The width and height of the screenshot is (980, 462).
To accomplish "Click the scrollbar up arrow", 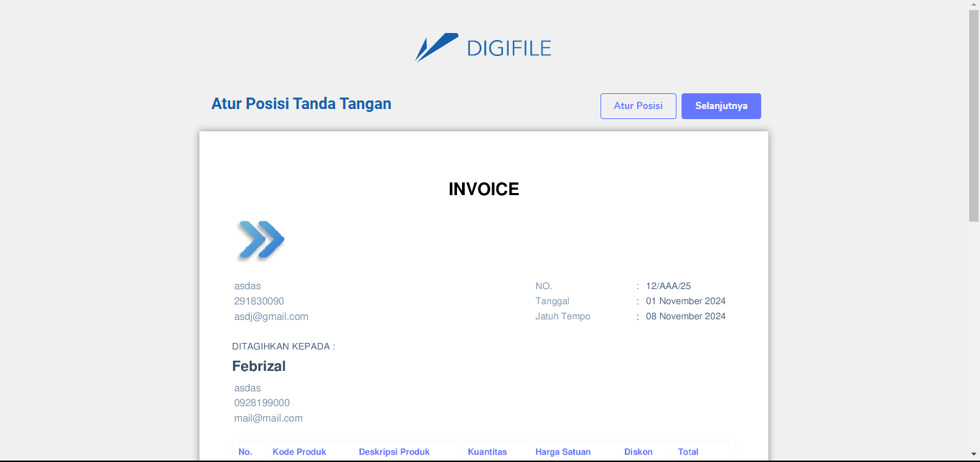I will tap(974, 4).
